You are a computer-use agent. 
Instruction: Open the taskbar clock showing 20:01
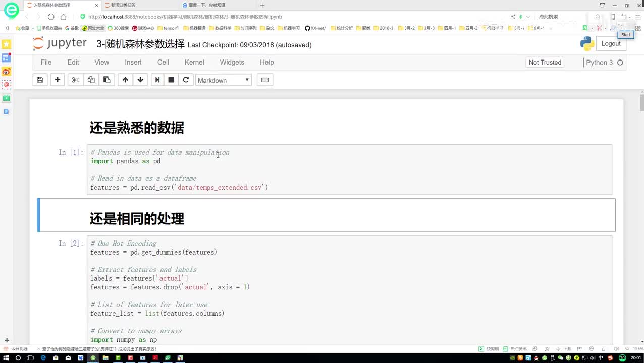click(636, 358)
